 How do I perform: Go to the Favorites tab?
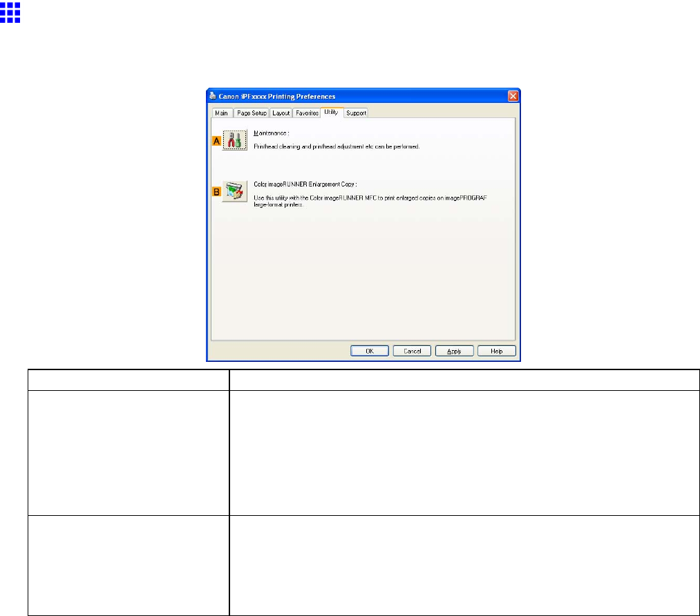coord(307,113)
